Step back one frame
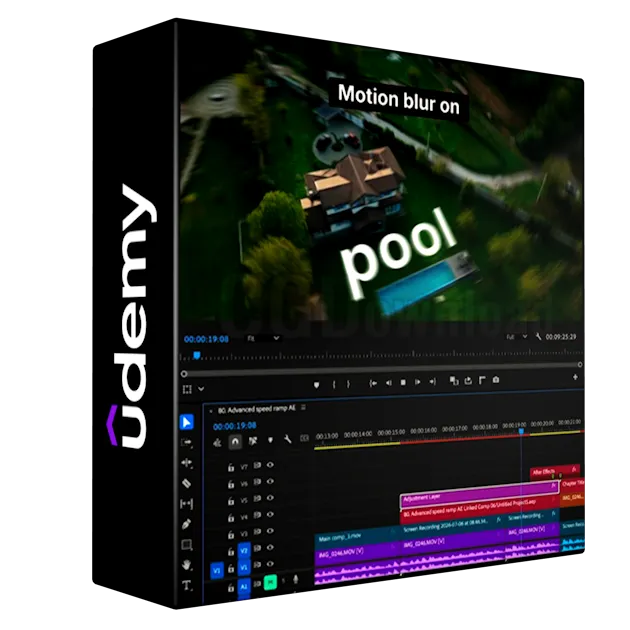The height and width of the screenshot is (630, 630). click(389, 383)
